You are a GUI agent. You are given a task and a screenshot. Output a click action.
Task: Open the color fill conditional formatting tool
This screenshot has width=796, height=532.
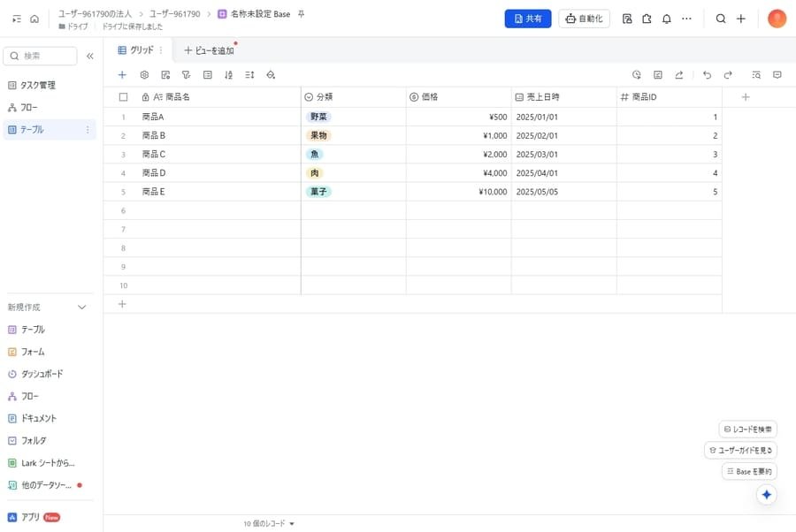(x=271, y=75)
